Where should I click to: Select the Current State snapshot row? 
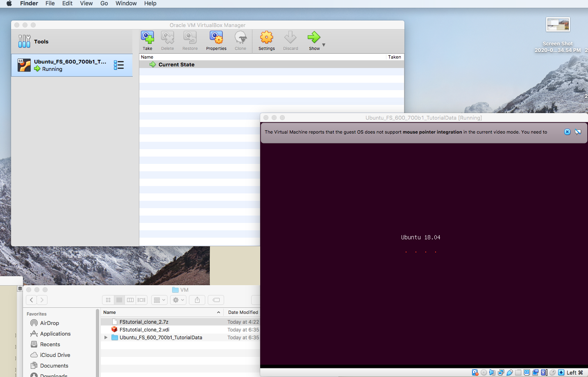(176, 65)
